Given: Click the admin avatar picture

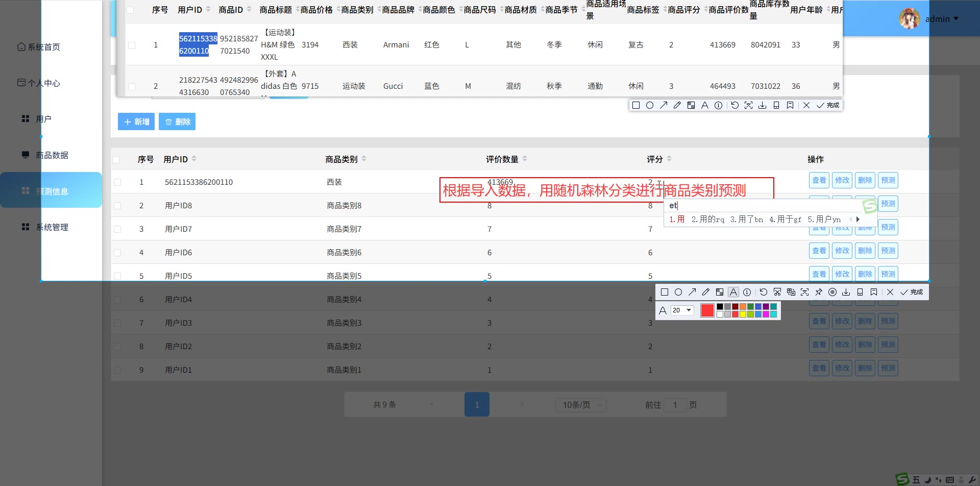Looking at the screenshot, I should pos(909,19).
